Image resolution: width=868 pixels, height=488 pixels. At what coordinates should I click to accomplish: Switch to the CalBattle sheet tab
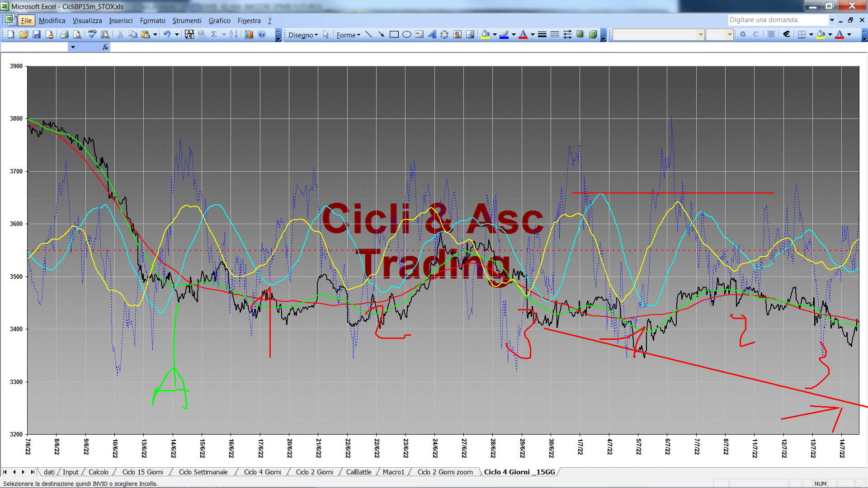(359, 472)
